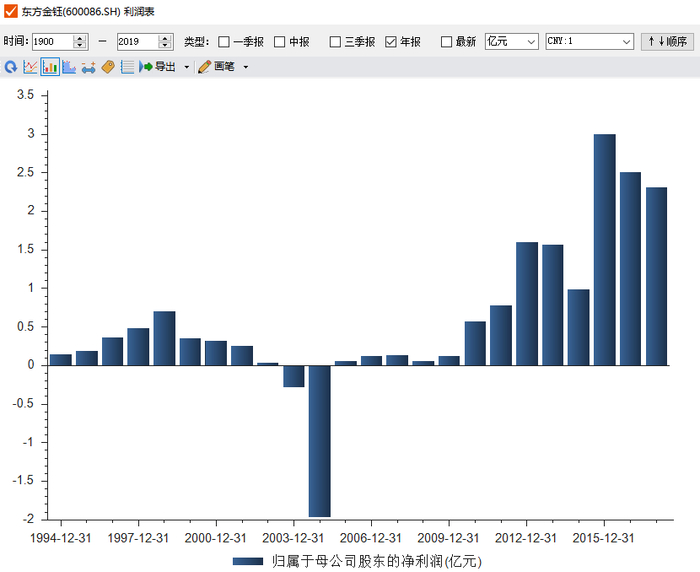Enable the 一季报 checkbox
The height and width of the screenshot is (572, 700).
tap(224, 42)
